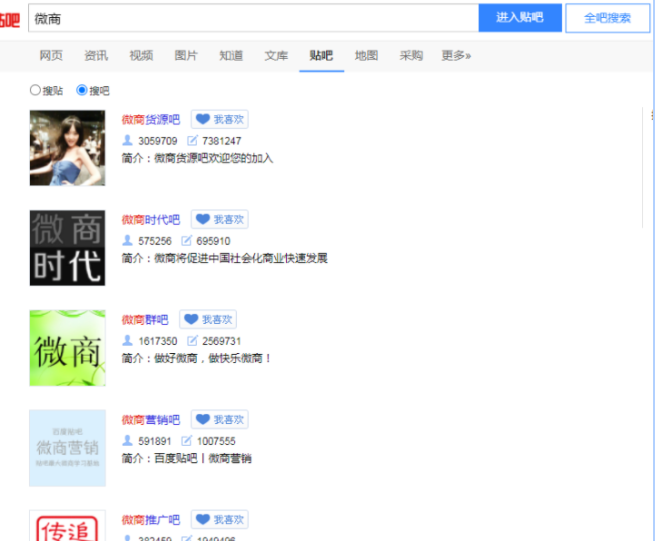The width and height of the screenshot is (655, 541).
Task: Open the 网页 tab
Action: (51, 56)
